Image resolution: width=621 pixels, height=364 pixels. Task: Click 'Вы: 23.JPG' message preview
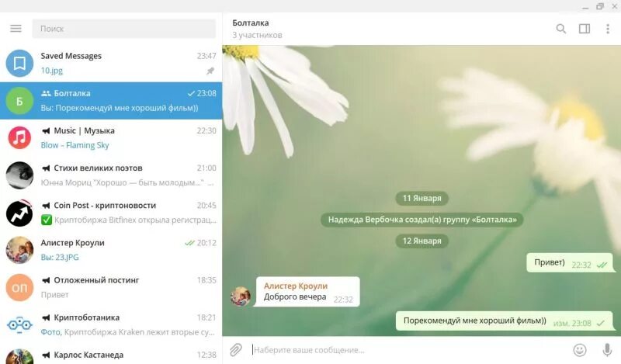point(60,258)
